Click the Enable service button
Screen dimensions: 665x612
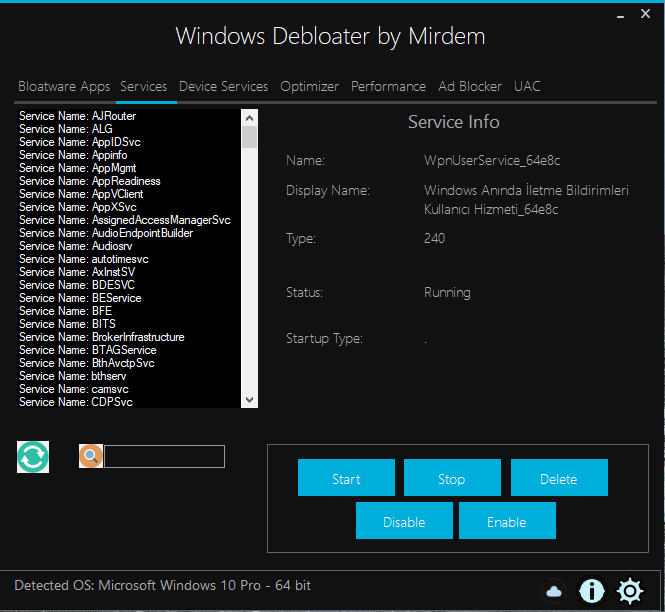(507, 521)
